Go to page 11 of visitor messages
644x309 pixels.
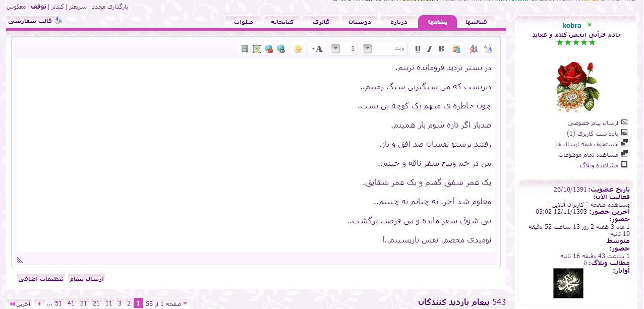[108, 303]
